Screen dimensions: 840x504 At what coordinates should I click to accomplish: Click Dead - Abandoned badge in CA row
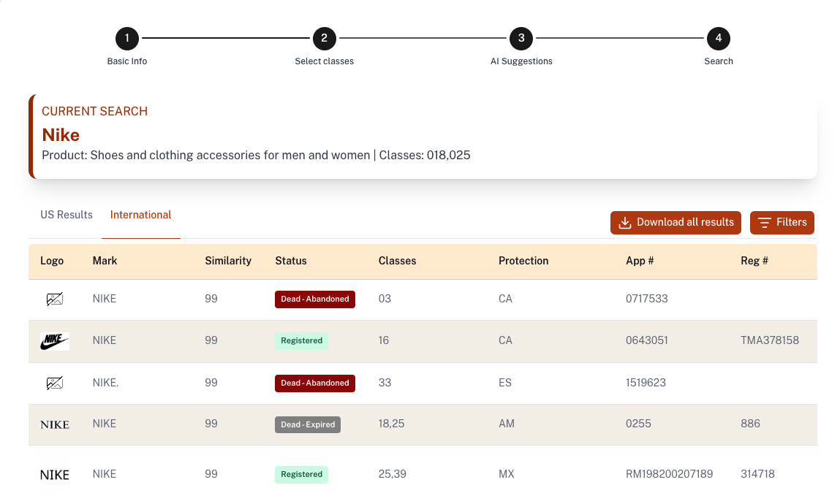click(x=315, y=299)
